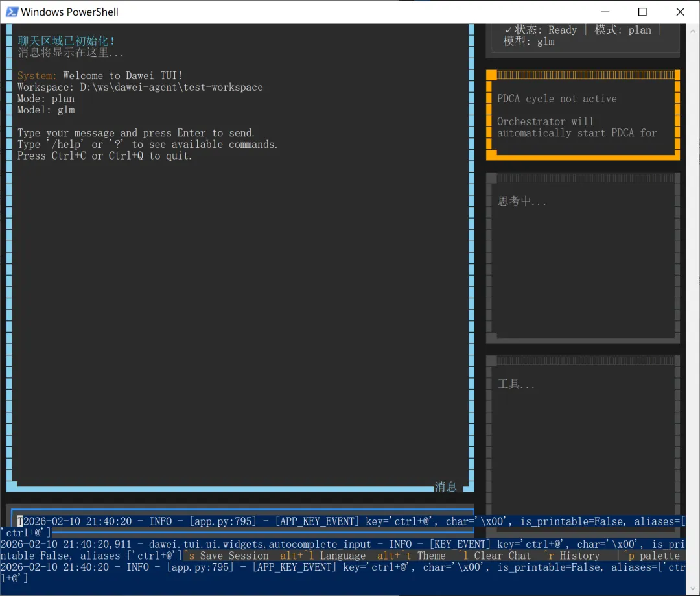This screenshot has width=700, height=596.
Task: Click the Model: glm line in chat
Action: pos(46,110)
